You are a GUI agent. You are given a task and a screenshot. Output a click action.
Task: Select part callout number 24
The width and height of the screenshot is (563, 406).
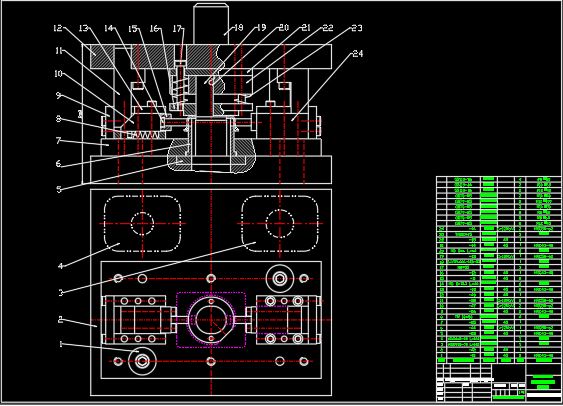(x=358, y=53)
